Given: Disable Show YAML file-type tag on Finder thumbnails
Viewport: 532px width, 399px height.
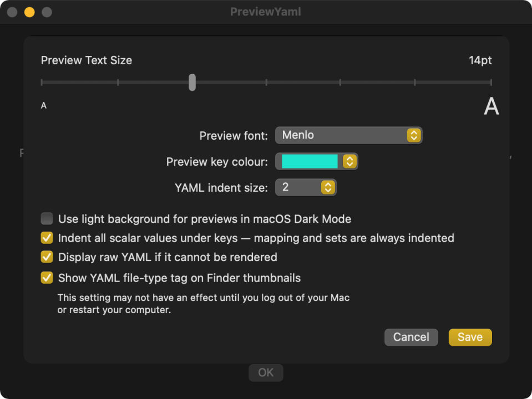Looking at the screenshot, I should point(47,278).
